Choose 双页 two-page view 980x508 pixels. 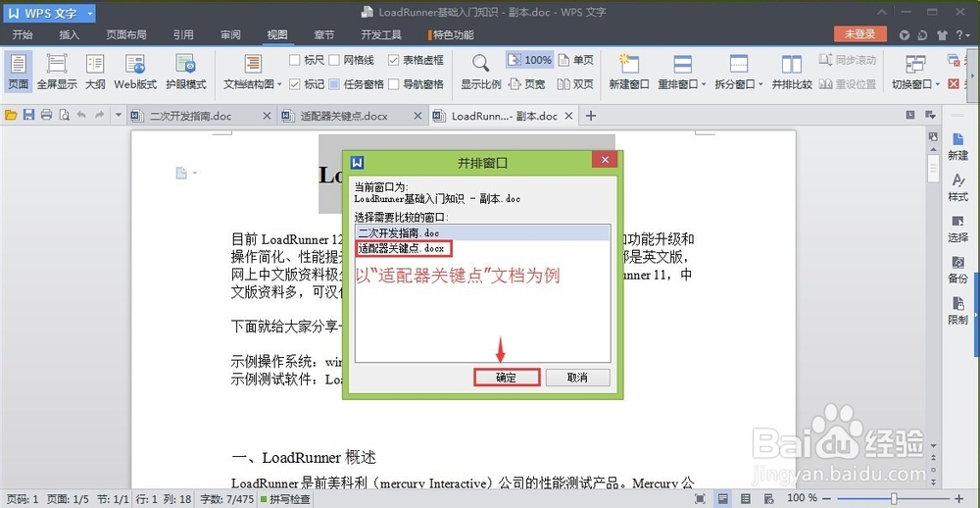[575, 83]
